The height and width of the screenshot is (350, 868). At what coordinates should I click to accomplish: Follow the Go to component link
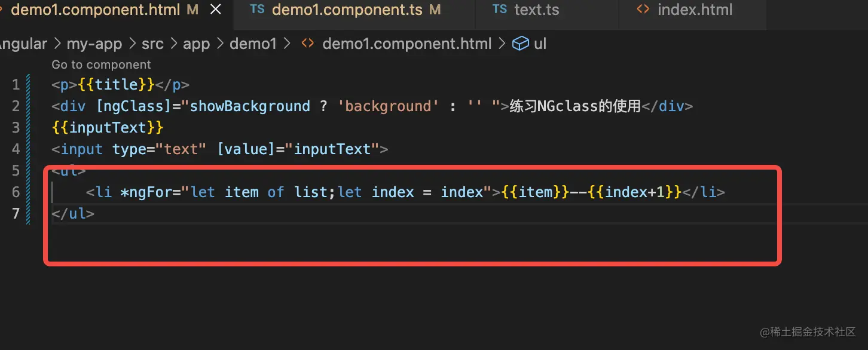pos(101,65)
